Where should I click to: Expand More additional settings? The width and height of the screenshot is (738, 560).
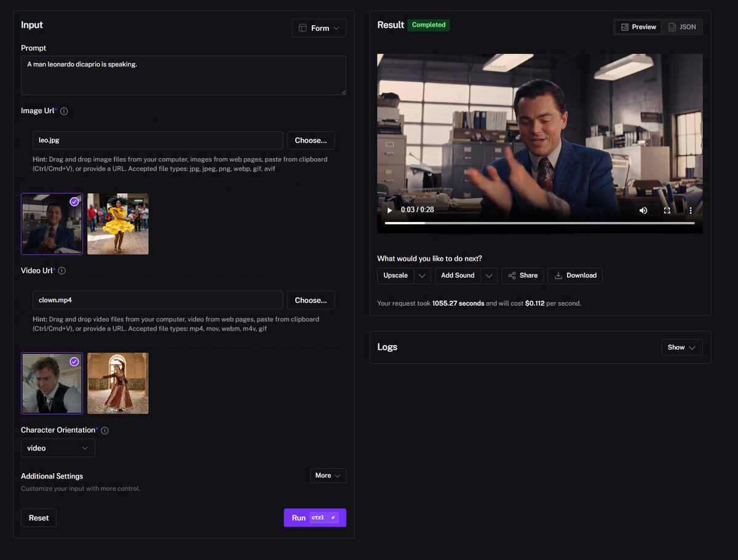point(328,476)
